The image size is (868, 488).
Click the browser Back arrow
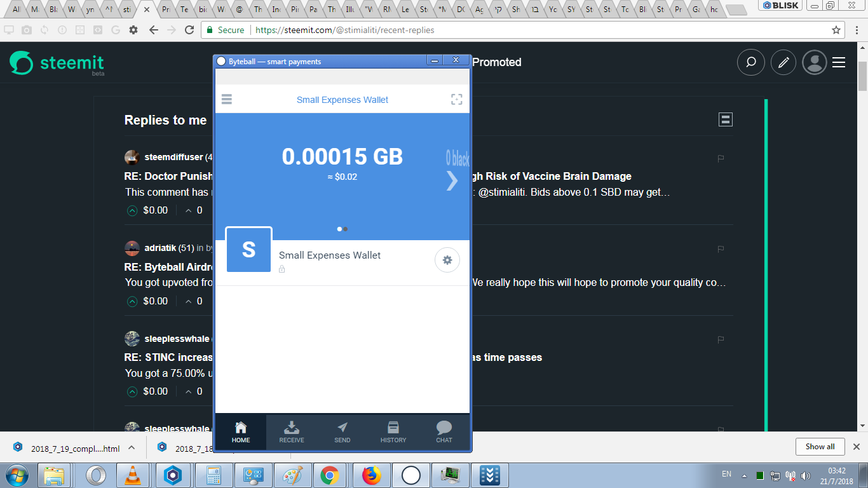point(153,30)
